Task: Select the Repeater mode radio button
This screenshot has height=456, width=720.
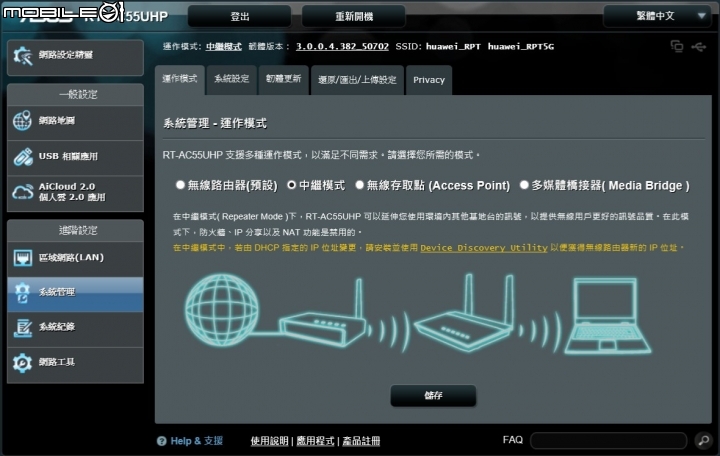Action: click(x=291, y=185)
